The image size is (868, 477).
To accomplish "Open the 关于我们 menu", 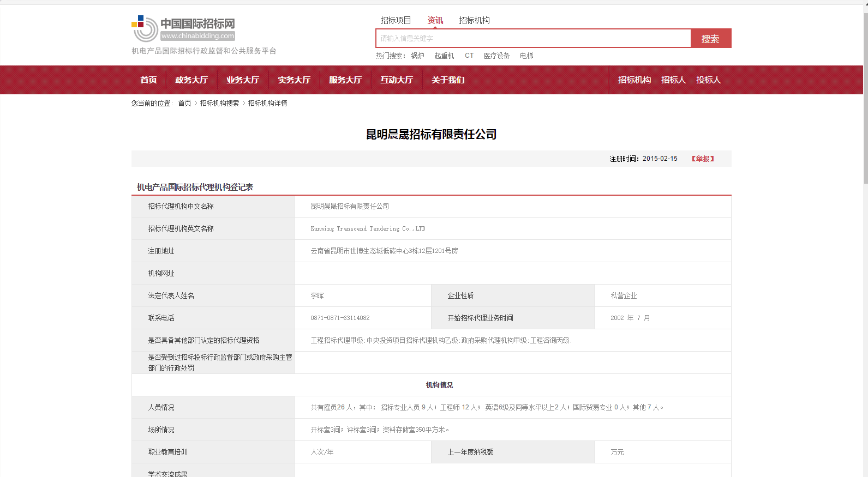I will click(x=448, y=80).
